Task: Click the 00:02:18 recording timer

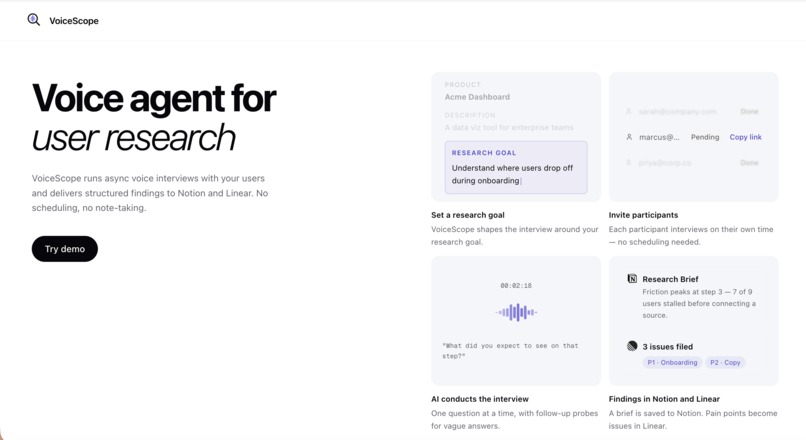Action: click(516, 286)
